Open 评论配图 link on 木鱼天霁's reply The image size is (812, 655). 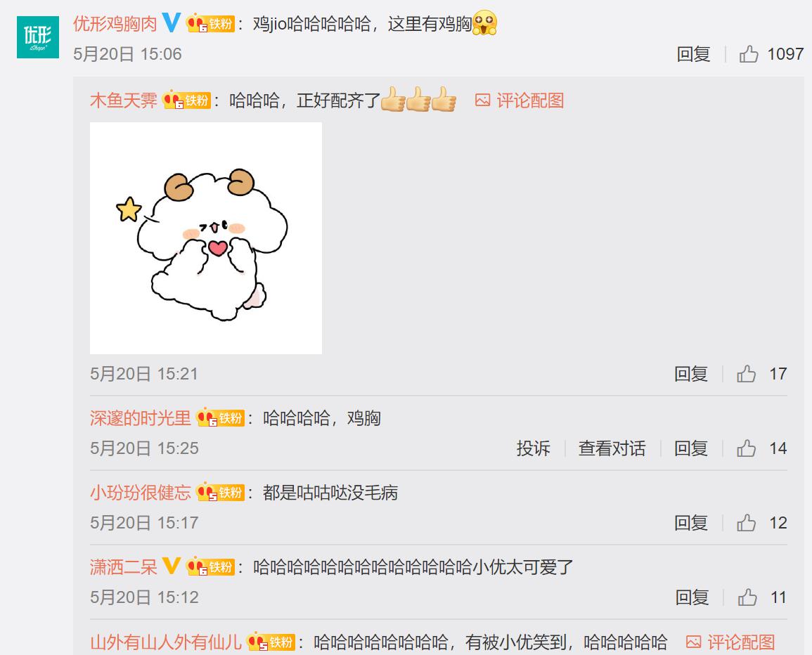point(520,100)
